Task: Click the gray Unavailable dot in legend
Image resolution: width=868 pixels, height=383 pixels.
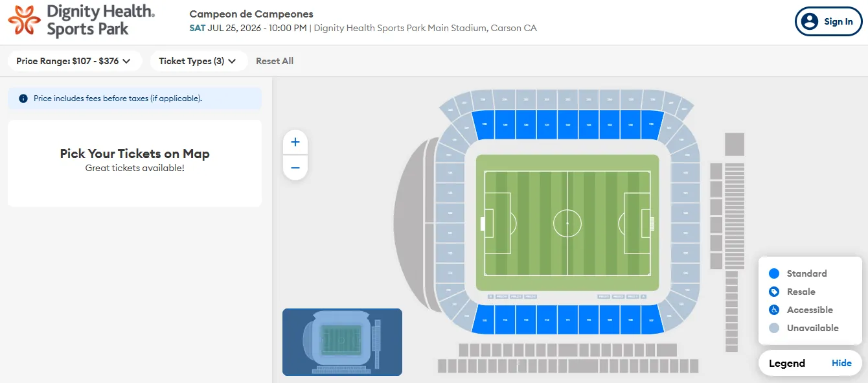Action: (773, 328)
